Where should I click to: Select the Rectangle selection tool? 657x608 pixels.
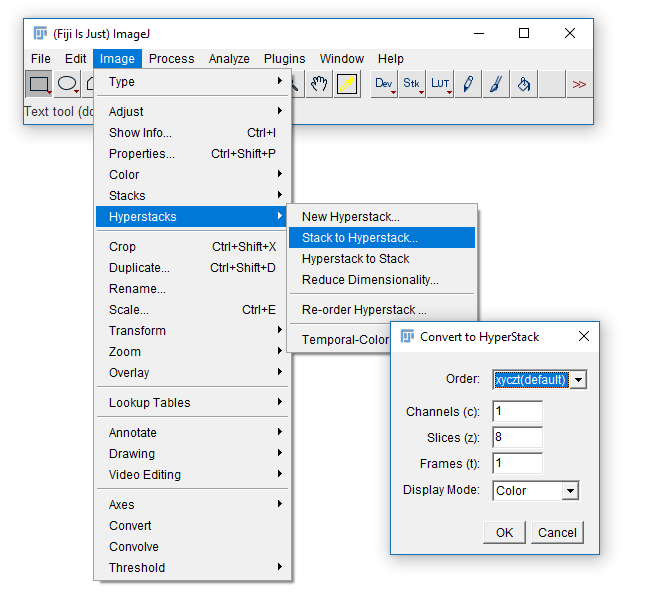[39, 84]
